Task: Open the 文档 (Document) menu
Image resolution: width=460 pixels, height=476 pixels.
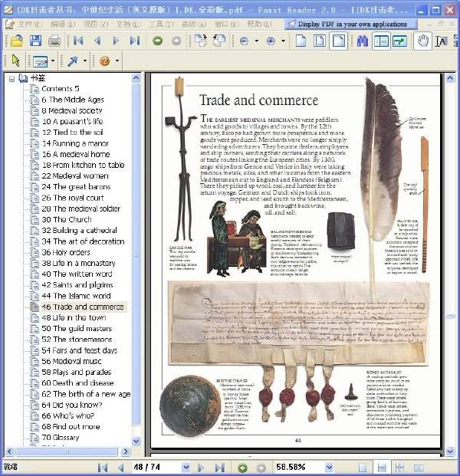Action: (x=129, y=24)
